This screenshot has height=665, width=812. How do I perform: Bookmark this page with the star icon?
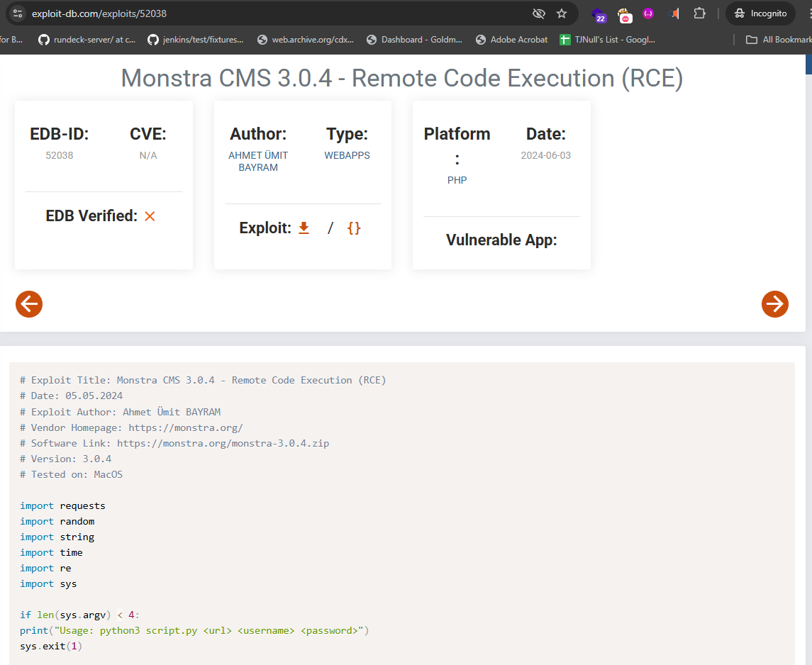click(x=562, y=13)
